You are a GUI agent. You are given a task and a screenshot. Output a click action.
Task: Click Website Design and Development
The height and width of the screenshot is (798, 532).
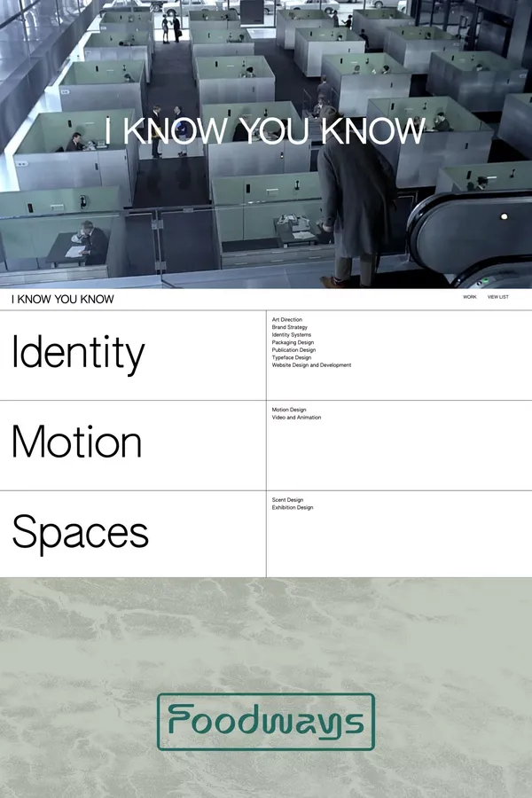click(311, 365)
